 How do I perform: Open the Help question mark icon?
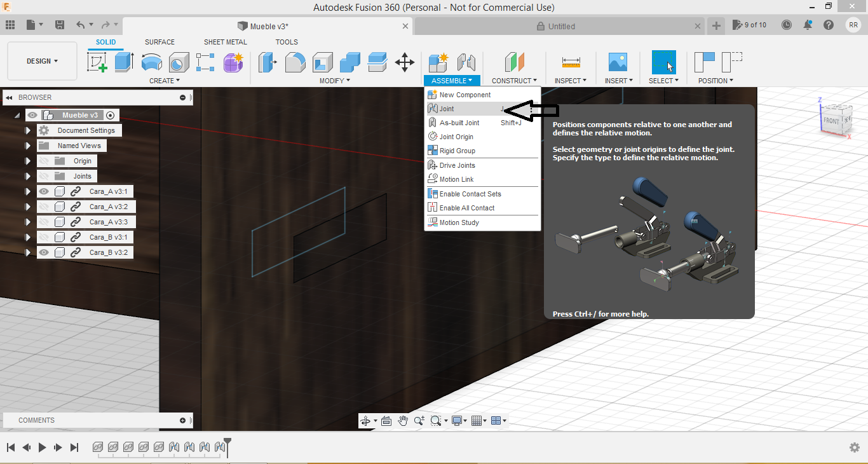click(x=829, y=25)
